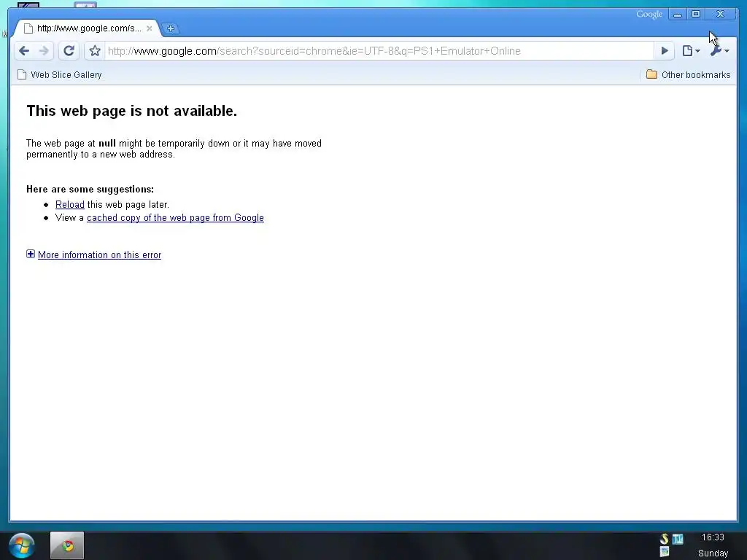Click the lower system tray icon below the S icon

pyautogui.click(x=664, y=553)
